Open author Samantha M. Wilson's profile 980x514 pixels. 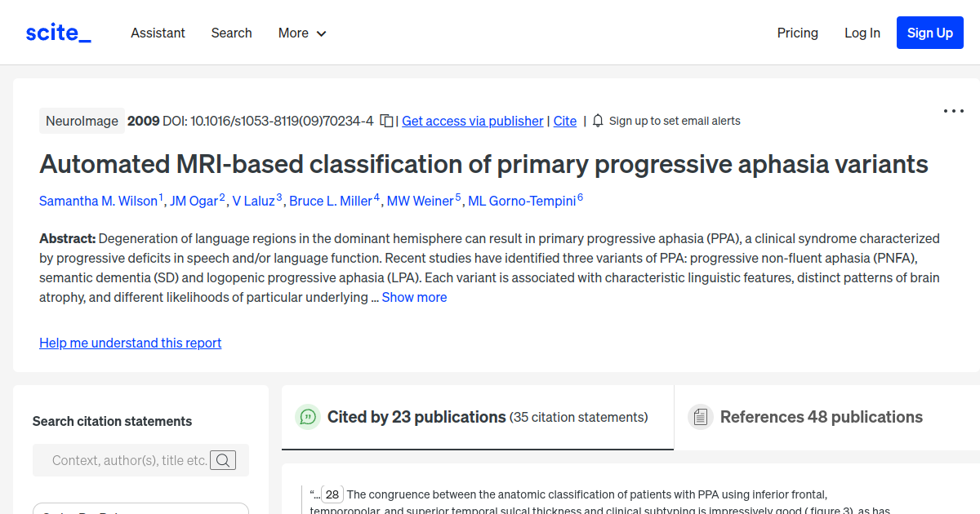pyautogui.click(x=98, y=201)
